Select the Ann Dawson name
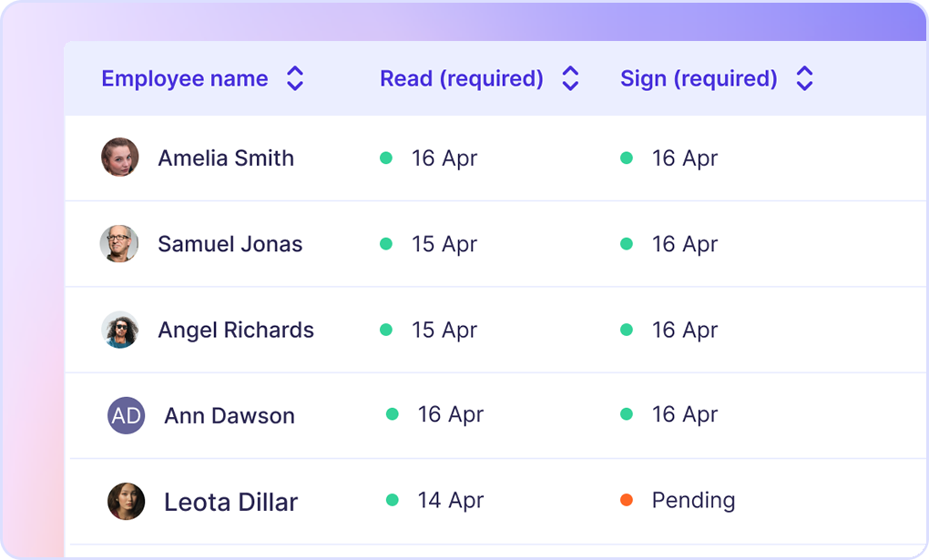 coord(230,416)
